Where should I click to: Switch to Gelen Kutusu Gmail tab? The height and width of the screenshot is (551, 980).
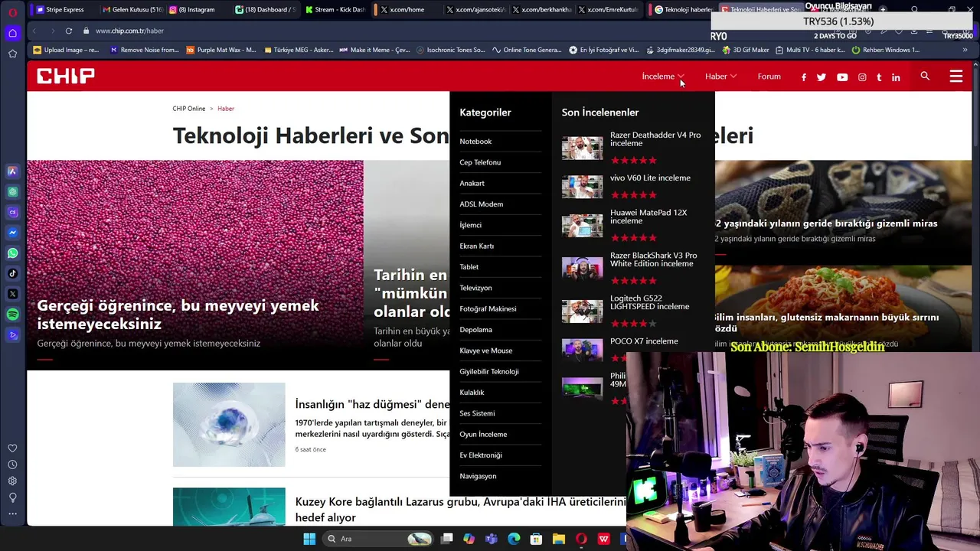click(131, 10)
